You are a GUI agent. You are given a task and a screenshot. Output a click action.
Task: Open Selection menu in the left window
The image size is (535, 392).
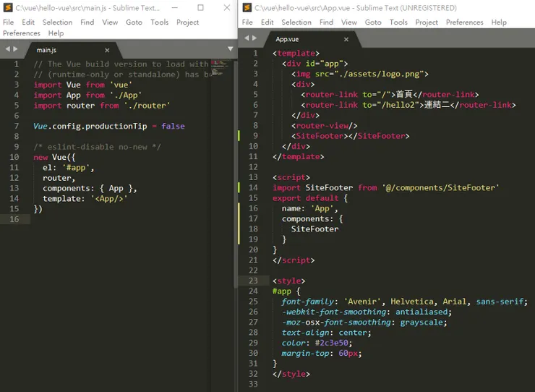tap(57, 22)
